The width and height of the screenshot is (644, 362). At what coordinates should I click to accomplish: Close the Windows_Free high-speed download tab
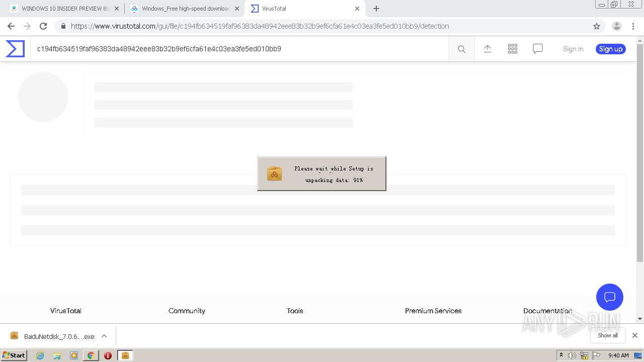click(x=237, y=9)
